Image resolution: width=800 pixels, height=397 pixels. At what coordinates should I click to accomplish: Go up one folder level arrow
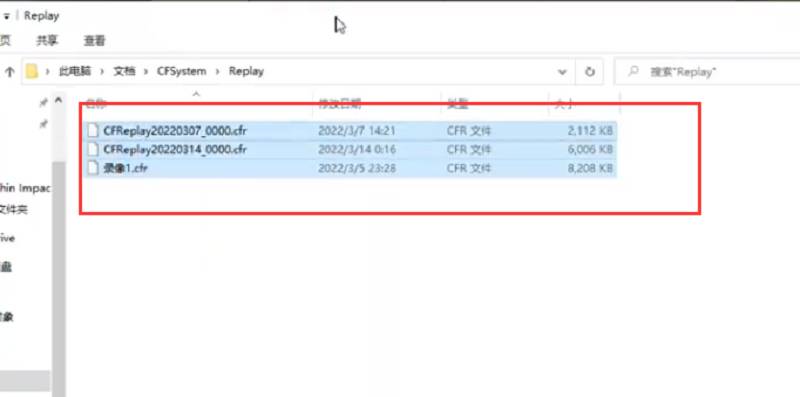(x=9, y=72)
